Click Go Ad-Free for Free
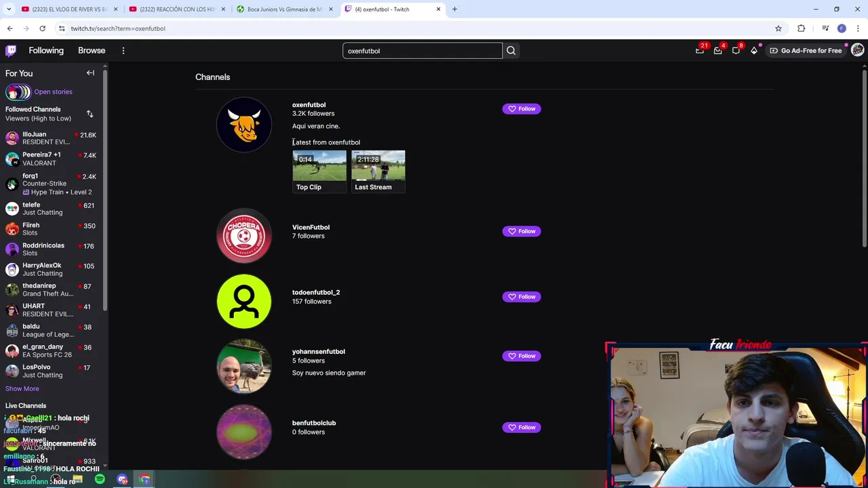 click(x=806, y=51)
